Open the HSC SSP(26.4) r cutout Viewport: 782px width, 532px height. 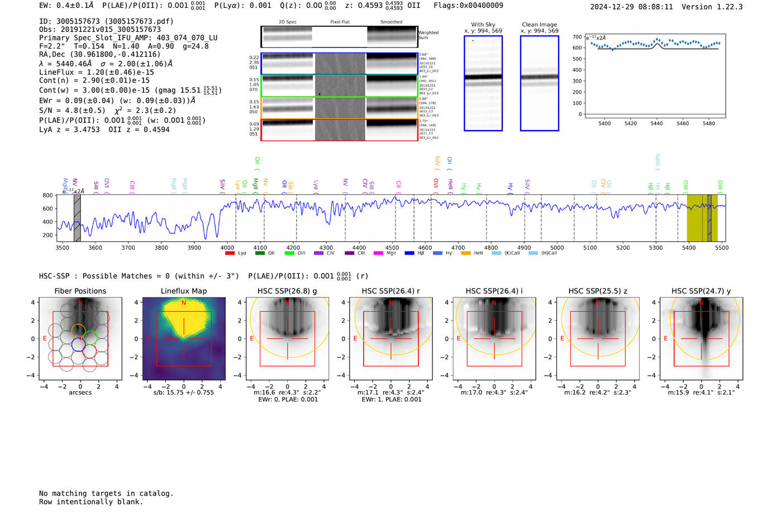(x=391, y=338)
